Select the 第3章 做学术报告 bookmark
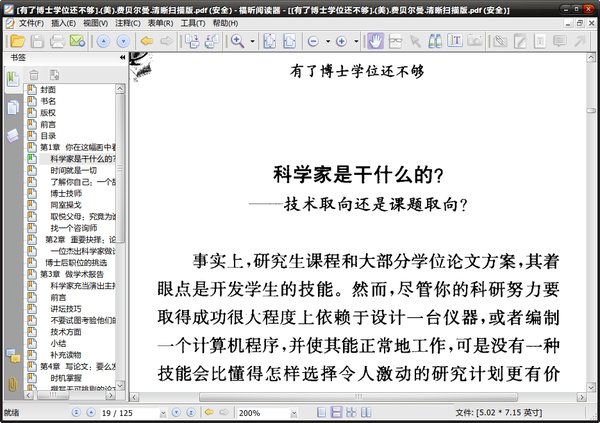Image resolution: width=600 pixels, height=423 pixels. pyautogui.click(x=72, y=274)
